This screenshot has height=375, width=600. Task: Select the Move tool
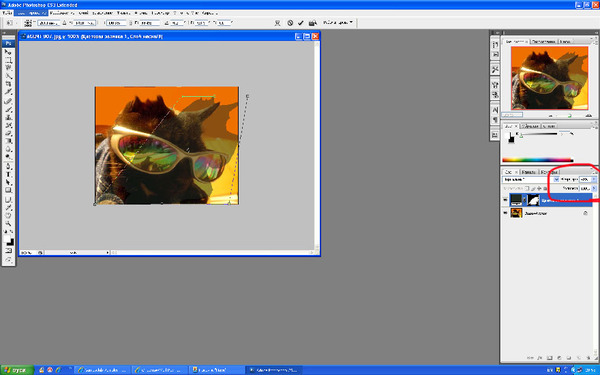pos(8,52)
